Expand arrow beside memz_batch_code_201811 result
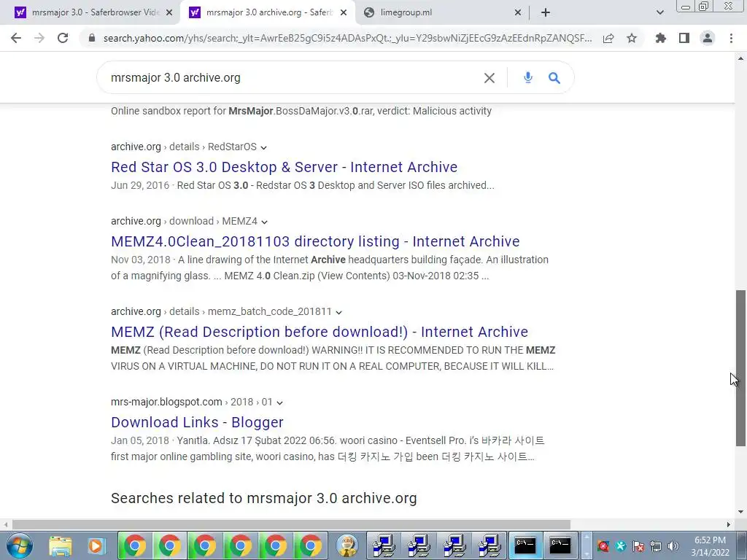747x560 pixels. coord(338,312)
